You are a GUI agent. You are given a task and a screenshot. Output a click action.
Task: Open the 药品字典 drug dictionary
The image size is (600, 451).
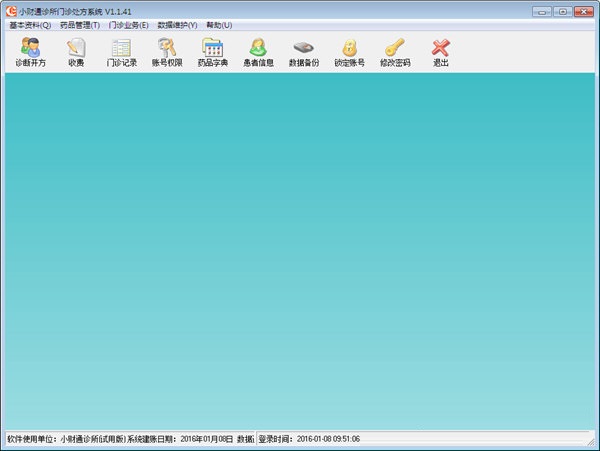213,52
